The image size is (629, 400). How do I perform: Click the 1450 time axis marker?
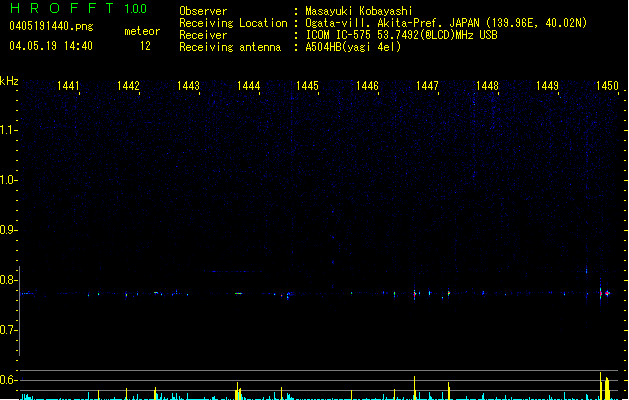(607, 85)
